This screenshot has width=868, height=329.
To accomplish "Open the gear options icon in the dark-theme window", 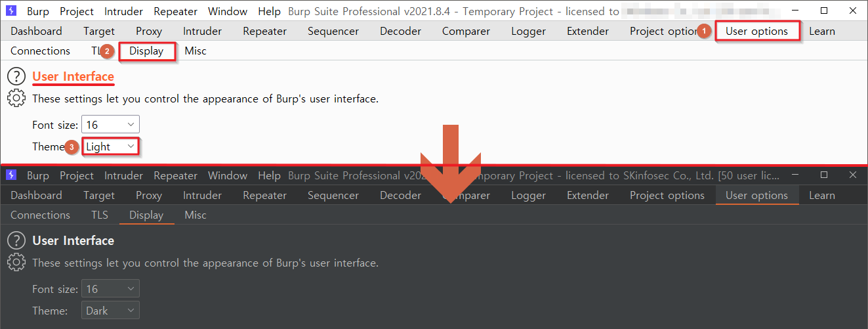I will click(16, 263).
